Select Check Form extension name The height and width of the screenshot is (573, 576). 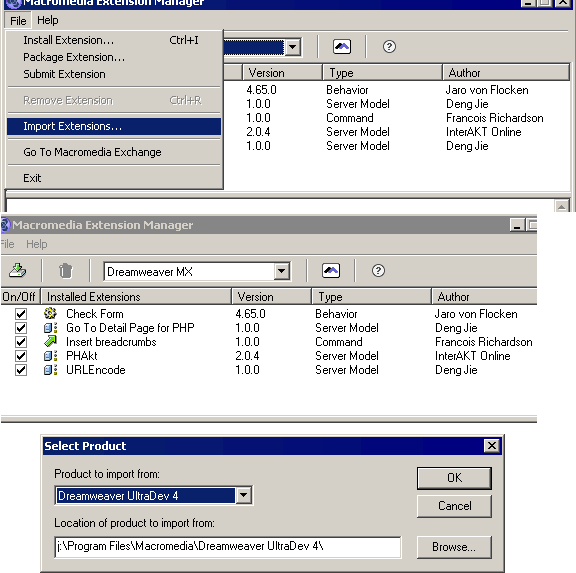95,314
